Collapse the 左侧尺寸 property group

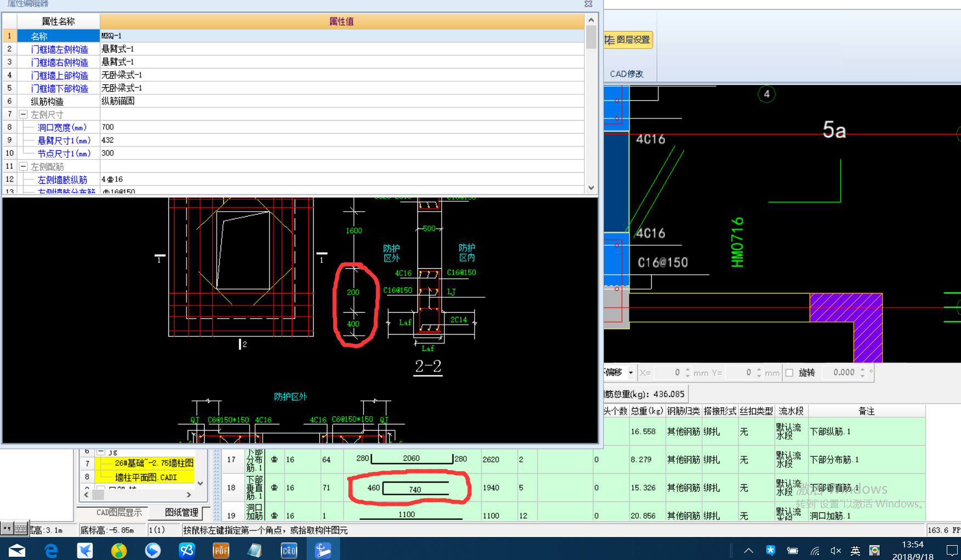(24, 114)
